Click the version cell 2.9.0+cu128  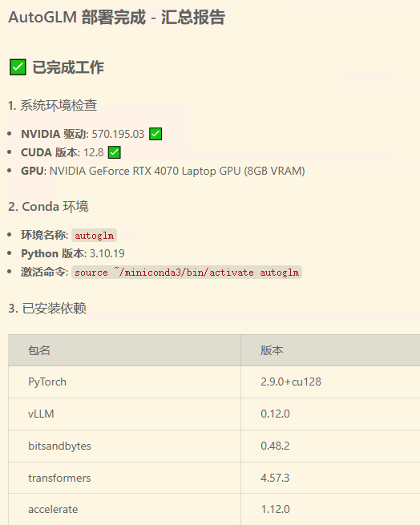coord(330,382)
